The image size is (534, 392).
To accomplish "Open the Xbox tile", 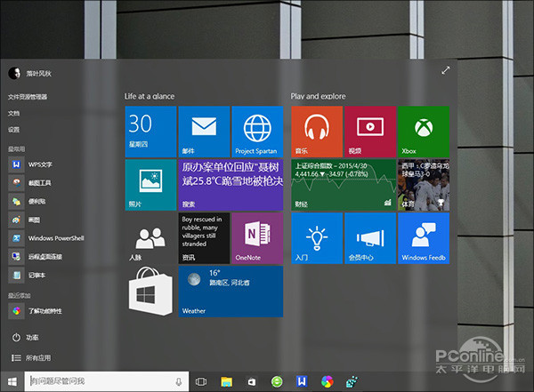I will pyautogui.click(x=423, y=132).
